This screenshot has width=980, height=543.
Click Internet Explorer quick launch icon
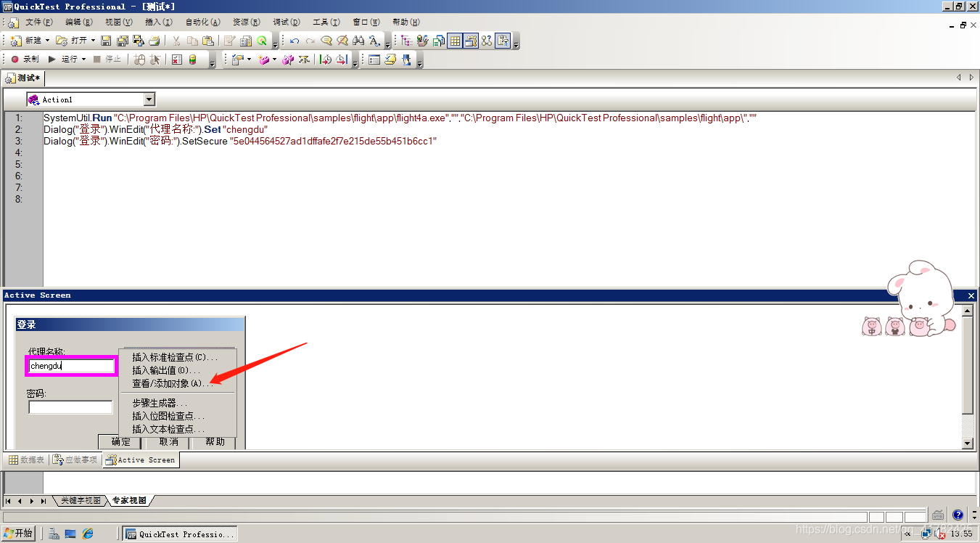88,534
